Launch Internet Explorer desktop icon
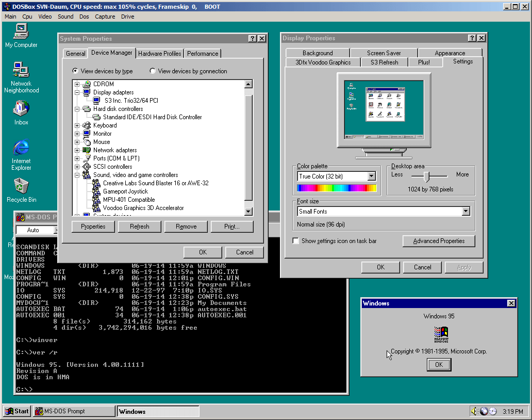Image resolution: width=532 pixels, height=420 pixels. (21, 154)
